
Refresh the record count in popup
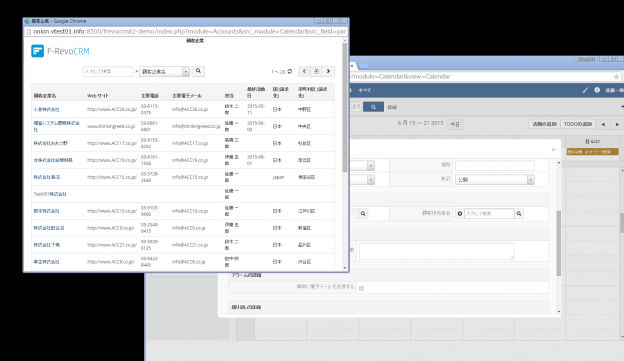(290, 72)
